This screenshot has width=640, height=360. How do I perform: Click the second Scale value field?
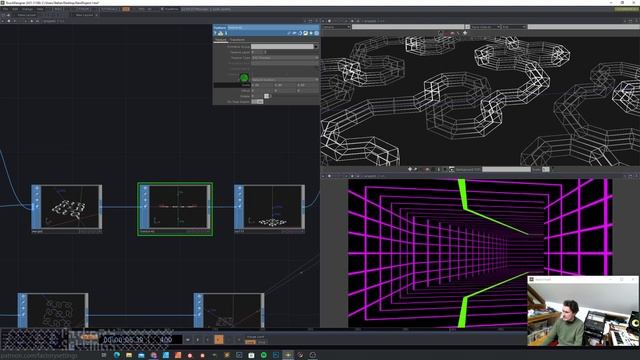(285, 85)
